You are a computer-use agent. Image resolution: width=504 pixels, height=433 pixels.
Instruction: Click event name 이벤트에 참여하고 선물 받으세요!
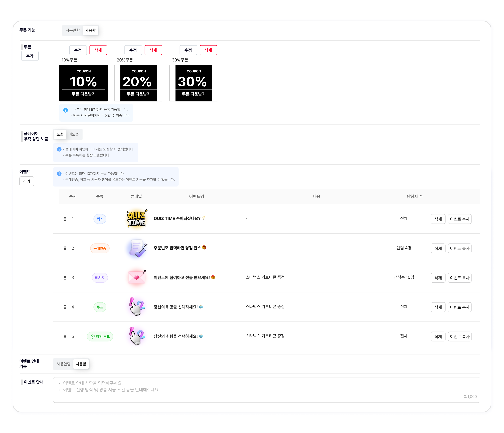tap(182, 278)
